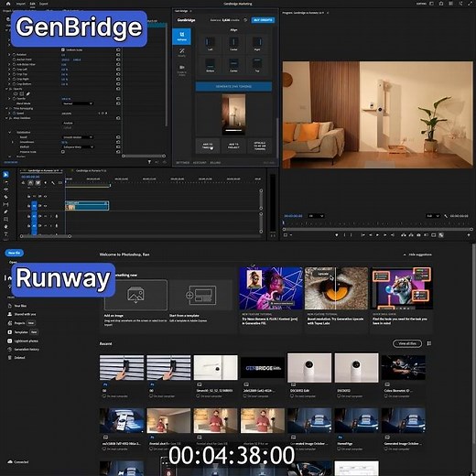Toggle the Preserve Scale checkbox

pos(63,152)
